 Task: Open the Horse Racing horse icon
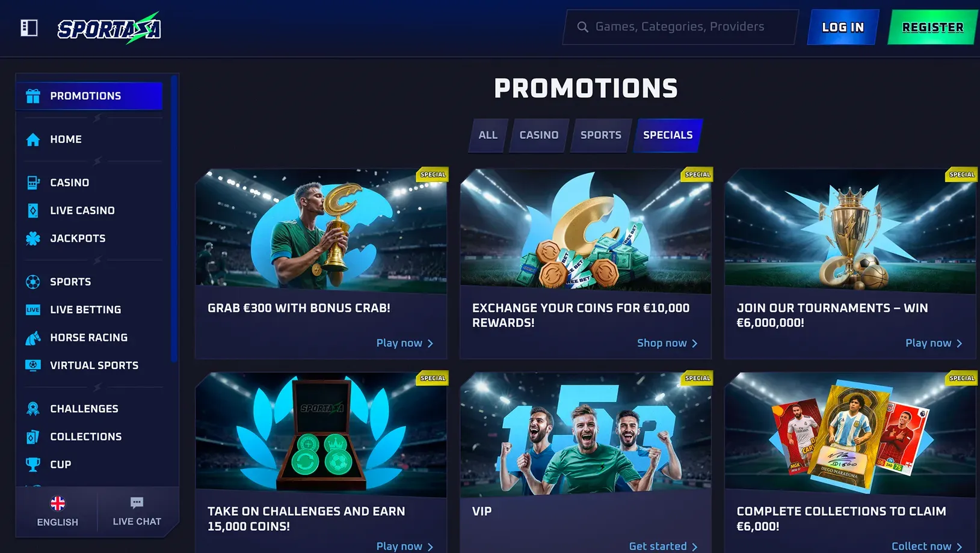tap(33, 338)
